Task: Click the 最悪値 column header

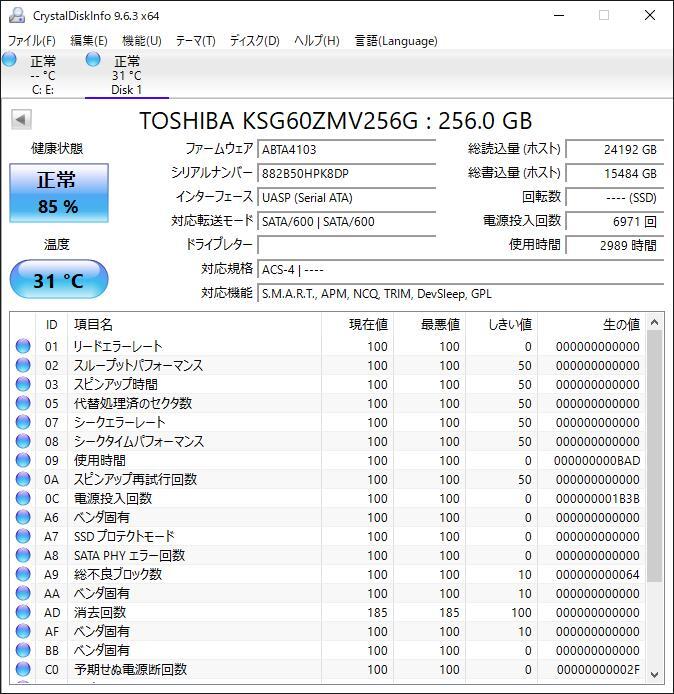Action: point(430,324)
